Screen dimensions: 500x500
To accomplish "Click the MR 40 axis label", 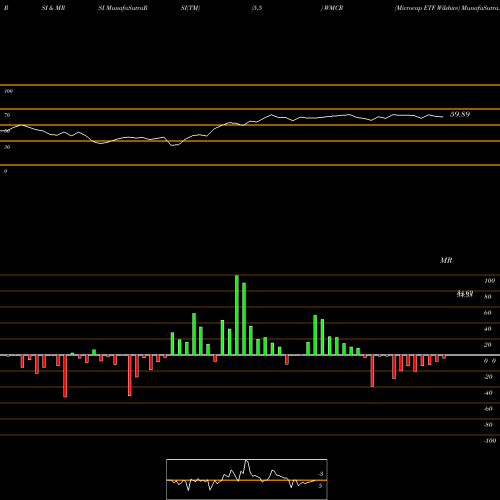I will (x=488, y=329).
